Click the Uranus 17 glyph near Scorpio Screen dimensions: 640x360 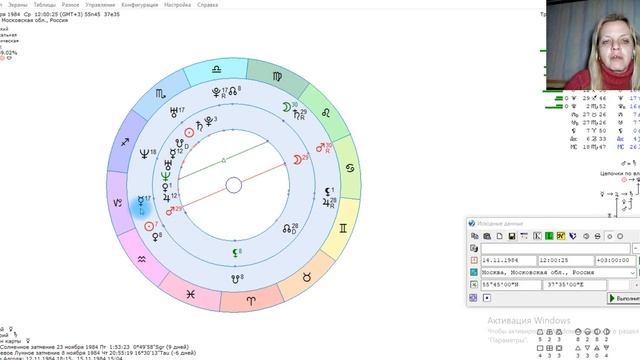pos(175,112)
